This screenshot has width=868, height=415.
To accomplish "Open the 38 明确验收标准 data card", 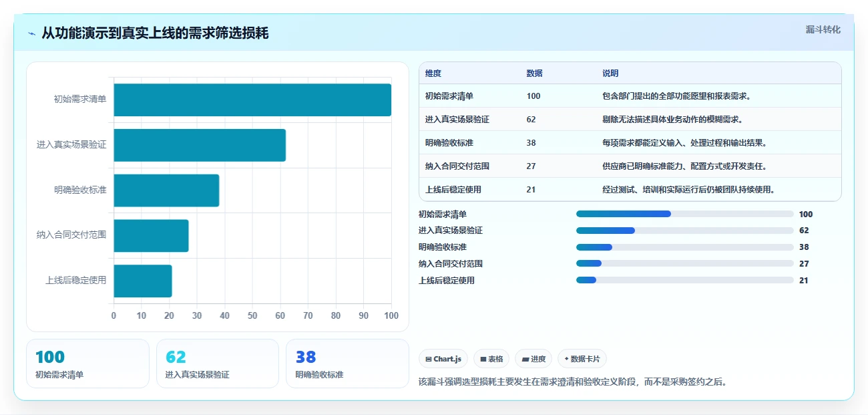I will (347, 364).
